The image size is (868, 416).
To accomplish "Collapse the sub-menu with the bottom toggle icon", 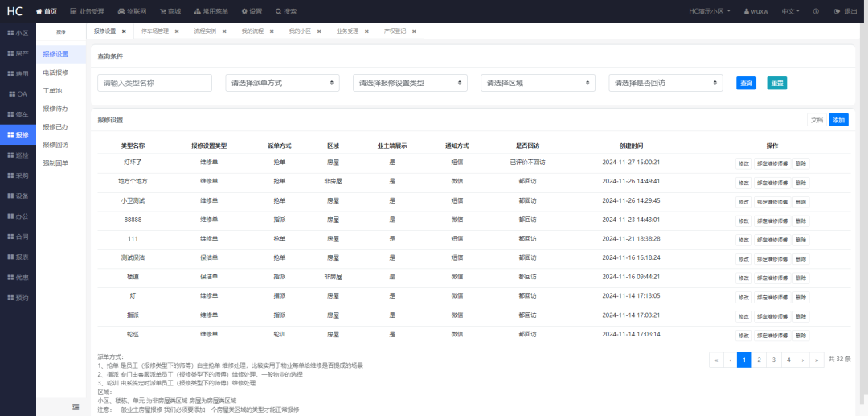I will 75,406.
